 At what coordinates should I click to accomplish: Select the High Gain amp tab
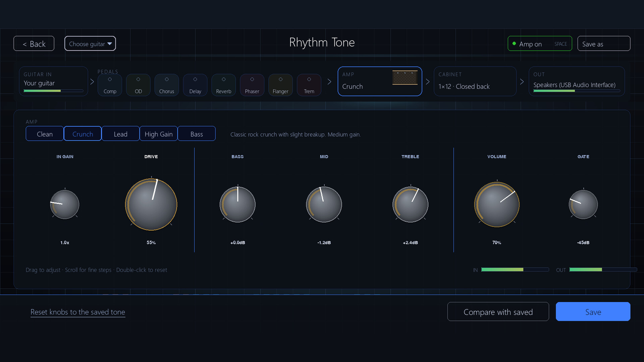point(159,134)
